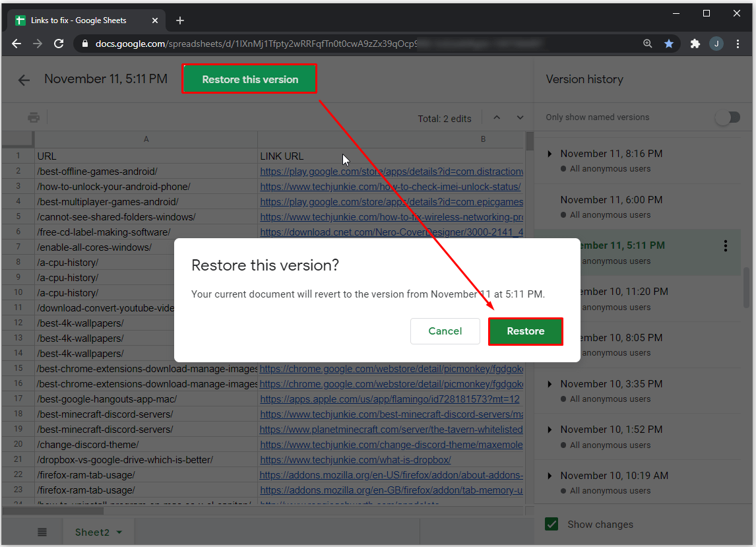The image size is (756, 547).
Task: Expand the November 10, 1:52 PM version
Action: 550,430
